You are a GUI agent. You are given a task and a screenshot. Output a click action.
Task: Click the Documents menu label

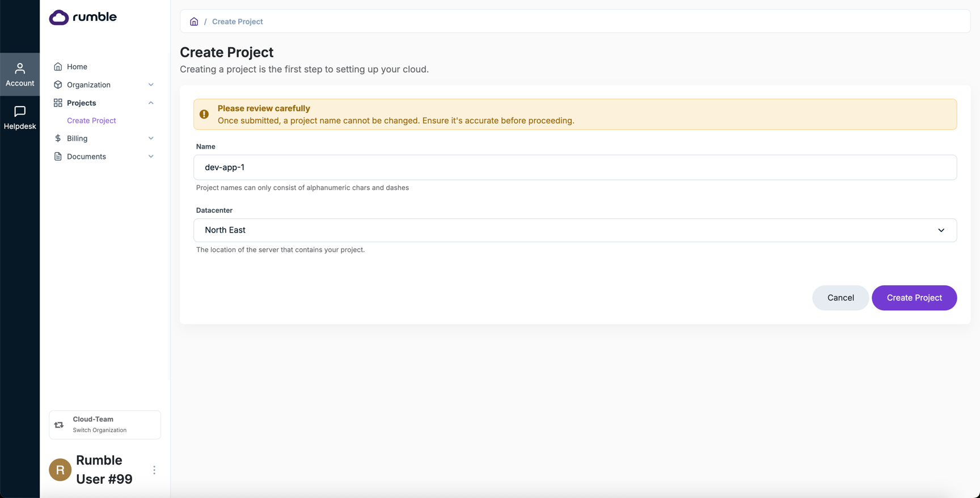click(x=86, y=157)
